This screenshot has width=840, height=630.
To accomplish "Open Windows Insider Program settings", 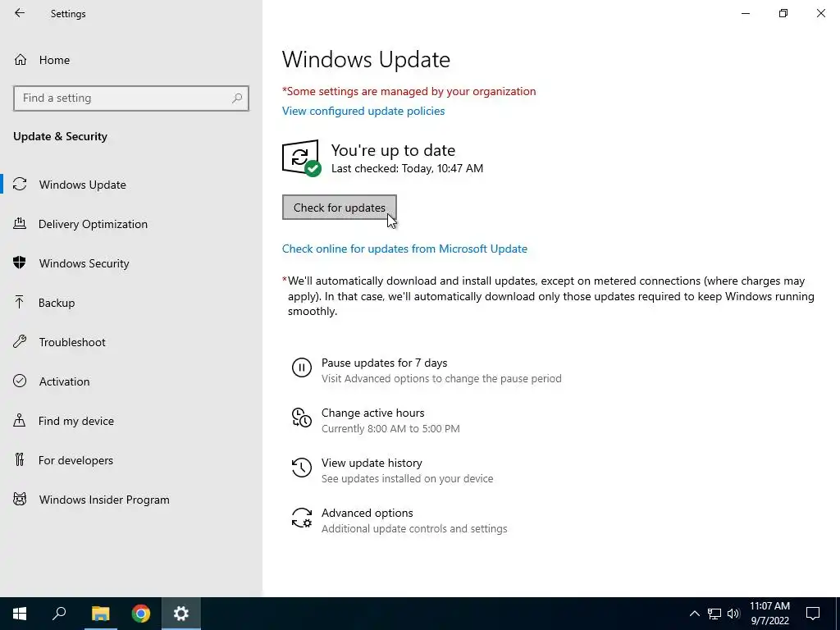I will point(131,500).
